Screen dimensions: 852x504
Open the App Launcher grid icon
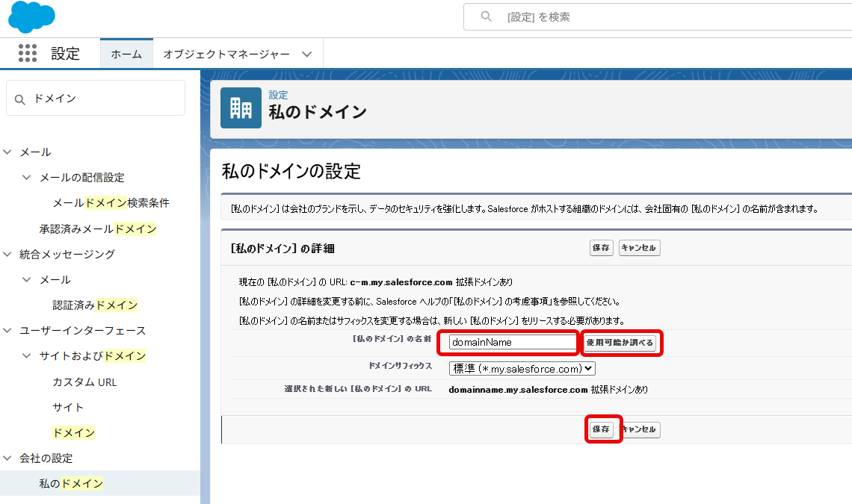28,53
